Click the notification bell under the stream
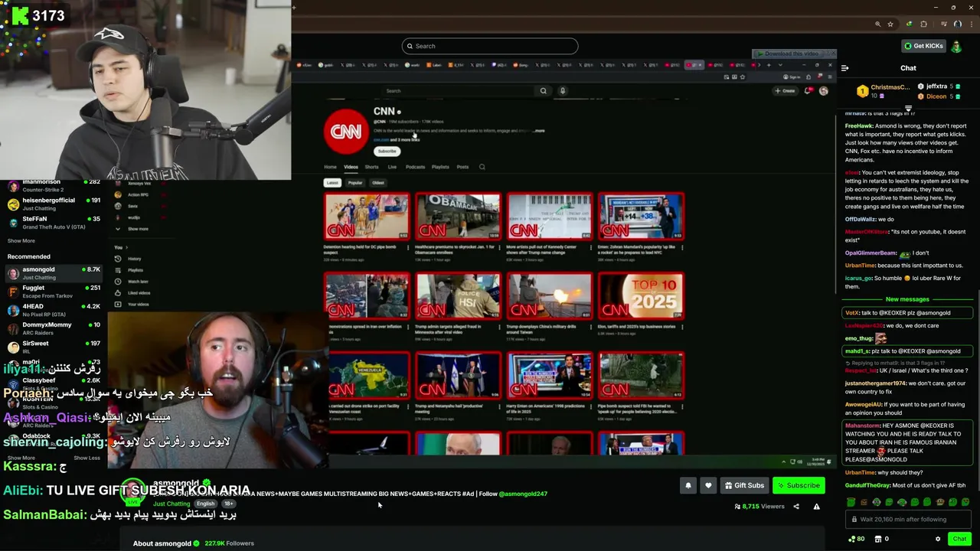980x551 pixels. [x=688, y=485]
